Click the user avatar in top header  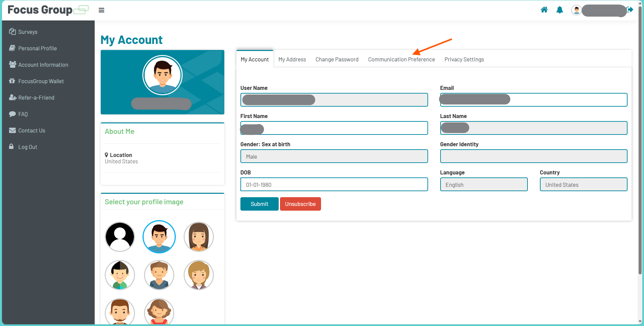coord(577,10)
